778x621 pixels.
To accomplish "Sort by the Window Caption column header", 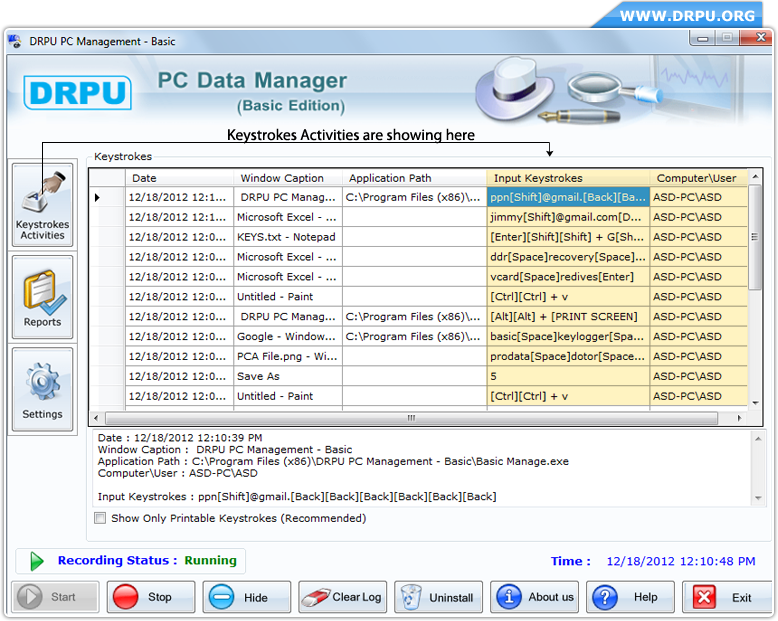I will pos(288,178).
